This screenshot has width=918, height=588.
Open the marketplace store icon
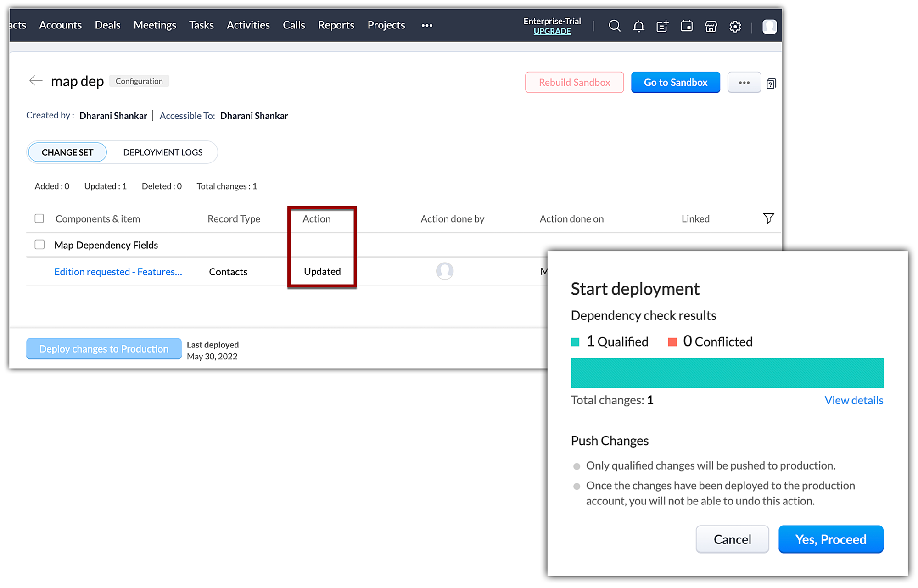(x=711, y=26)
